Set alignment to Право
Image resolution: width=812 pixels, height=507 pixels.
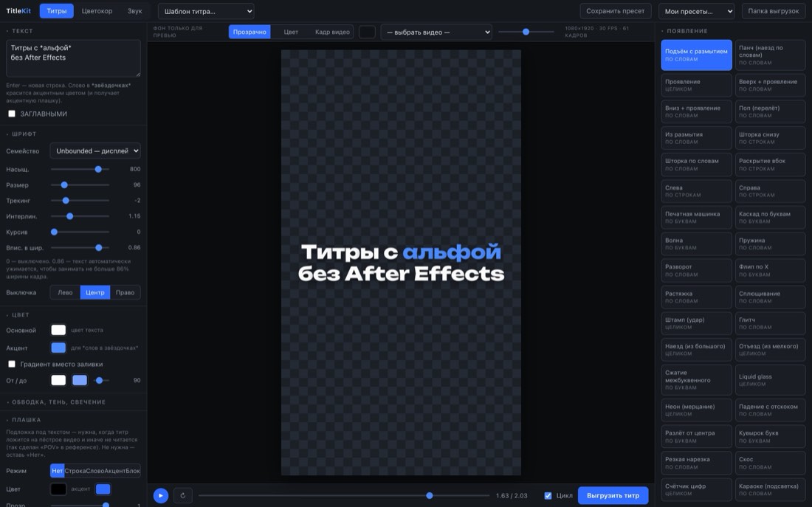(x=125, y=292)
